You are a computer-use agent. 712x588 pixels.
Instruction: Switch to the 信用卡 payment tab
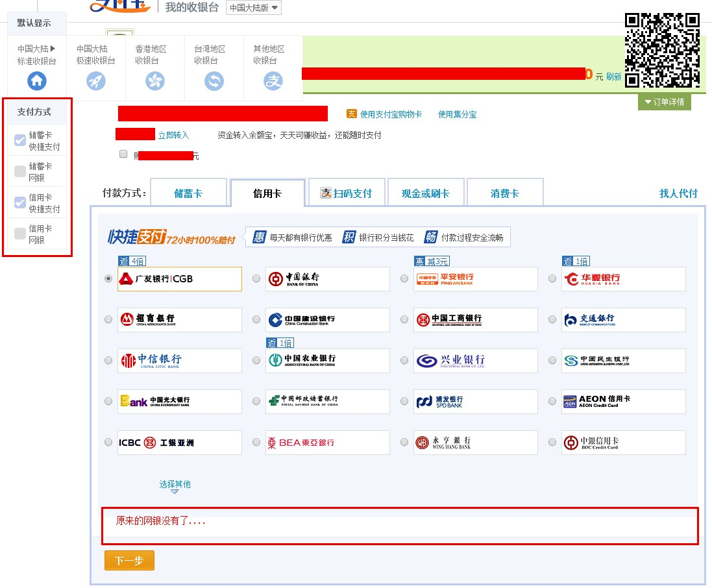[267, 193]
